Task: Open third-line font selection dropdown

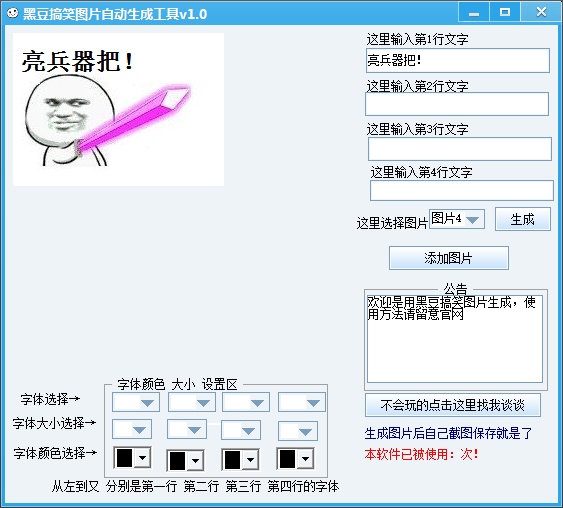Action: [x=246, y=402]
